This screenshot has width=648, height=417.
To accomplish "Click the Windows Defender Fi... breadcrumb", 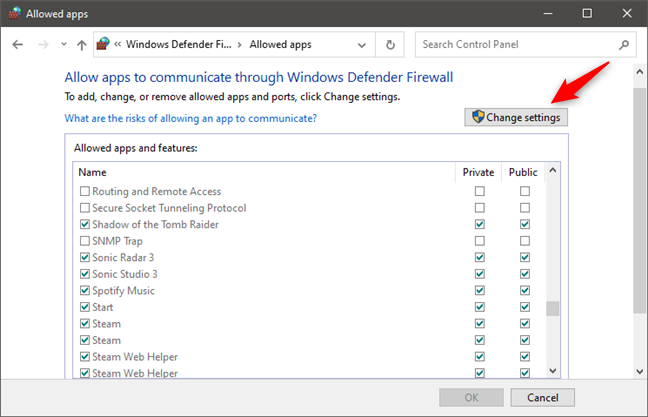I will 179,44.
